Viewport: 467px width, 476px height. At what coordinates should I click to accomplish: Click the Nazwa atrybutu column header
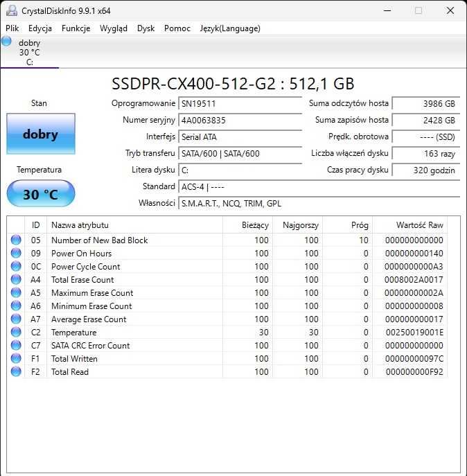[135, 225]
